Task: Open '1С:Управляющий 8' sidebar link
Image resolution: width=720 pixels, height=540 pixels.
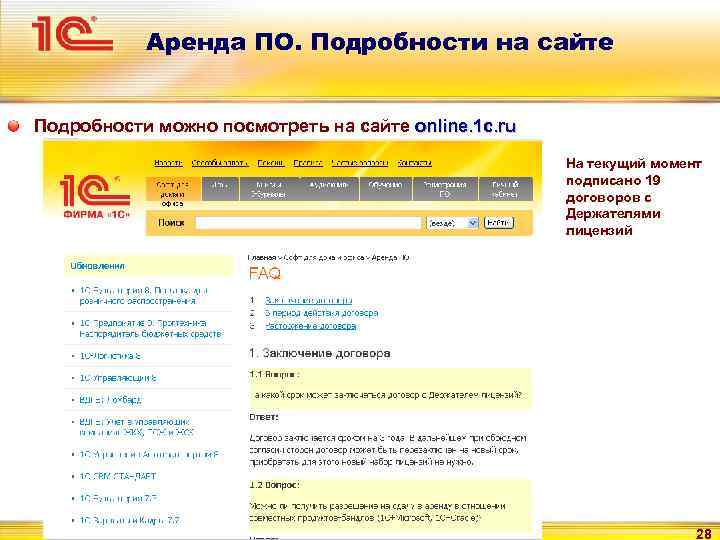Action: (118, 378)
